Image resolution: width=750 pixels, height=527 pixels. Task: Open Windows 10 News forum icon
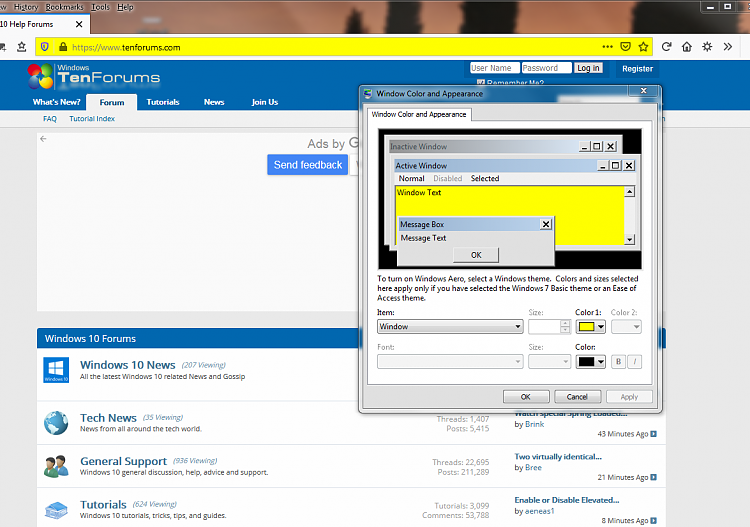point(56,370)
